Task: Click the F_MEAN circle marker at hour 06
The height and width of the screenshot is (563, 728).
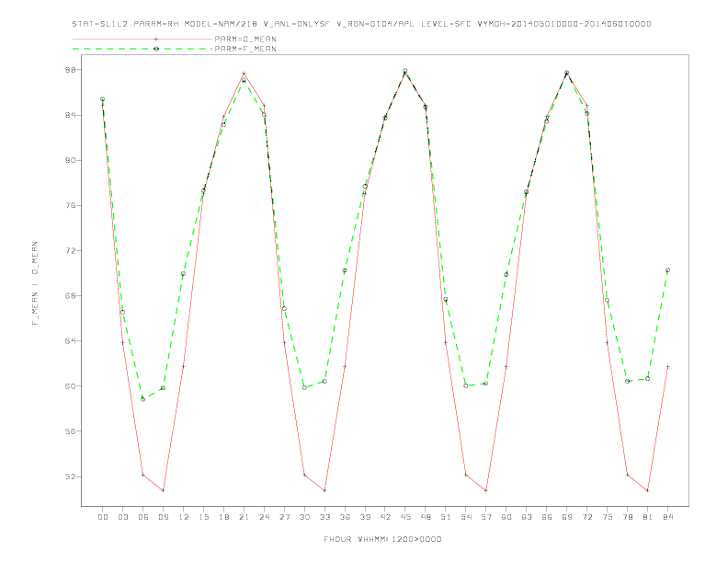Action: point(143,399)
